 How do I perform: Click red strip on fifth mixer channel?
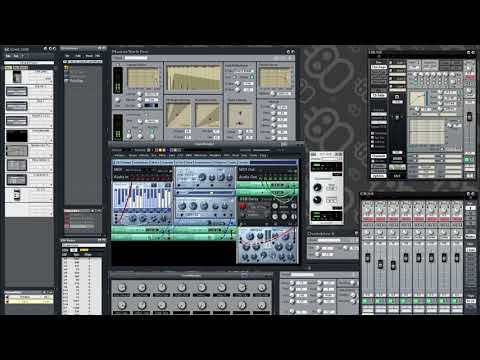419,219
